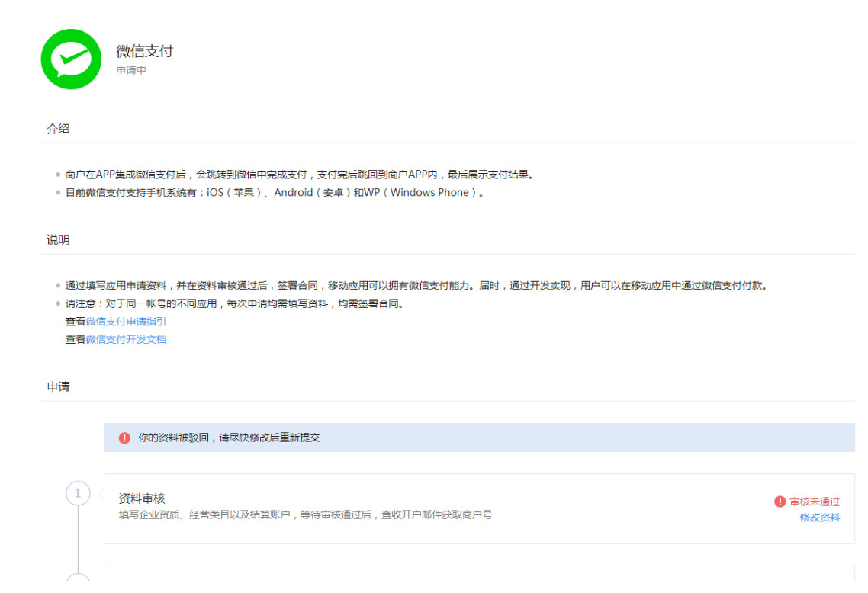Image resolution: width=868 pixels, height=593 pixels.
Task: Open 微信支付开发文档 link
Action: [126, 339]
